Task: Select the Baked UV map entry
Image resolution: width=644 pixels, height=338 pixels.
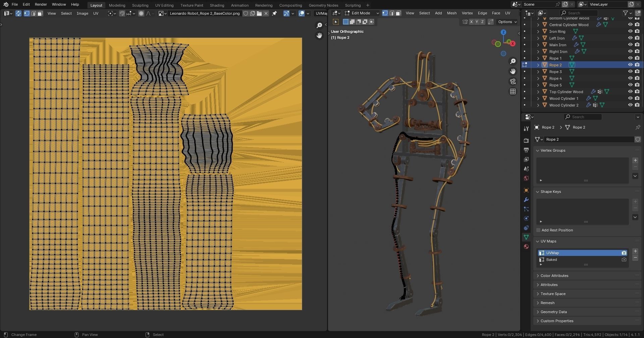Action: 582,260
